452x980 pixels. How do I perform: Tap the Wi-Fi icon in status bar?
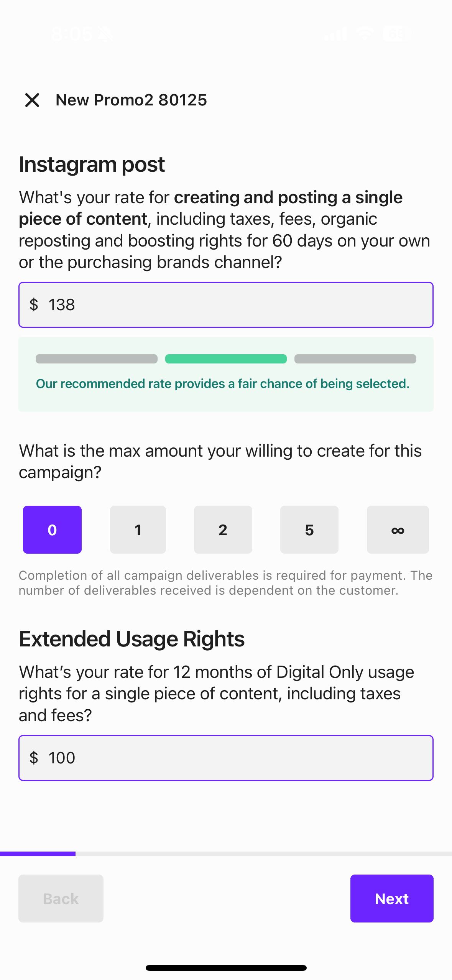365,34
